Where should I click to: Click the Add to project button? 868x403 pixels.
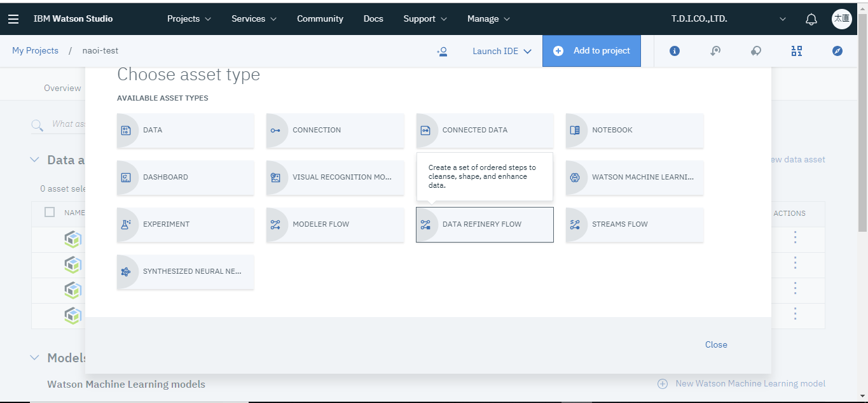tap(591, 51)
